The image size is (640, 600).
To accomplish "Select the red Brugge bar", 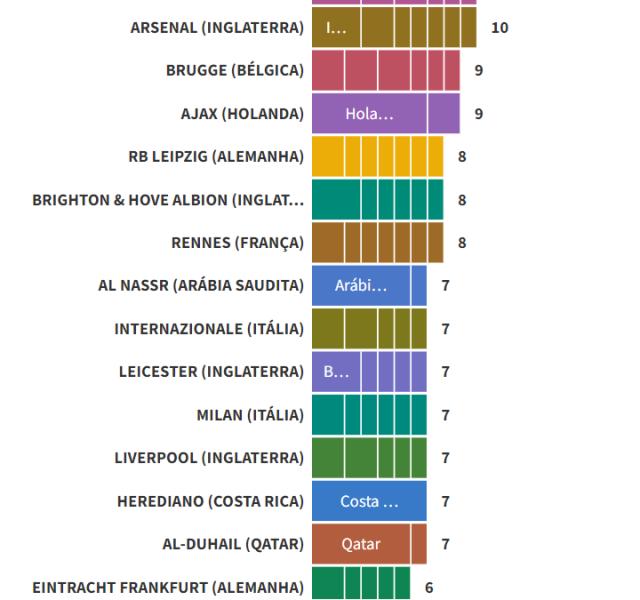I will click(x=385, y=71).
